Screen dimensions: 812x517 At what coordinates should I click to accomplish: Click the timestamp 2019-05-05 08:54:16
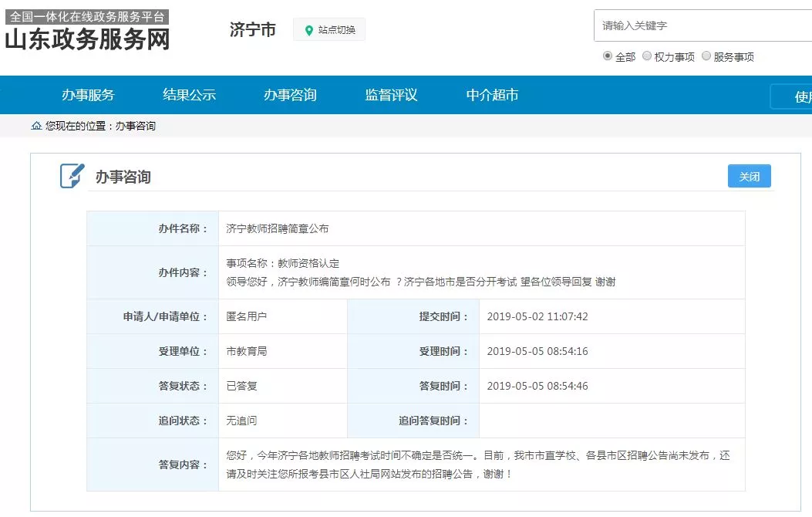[537, 351]
